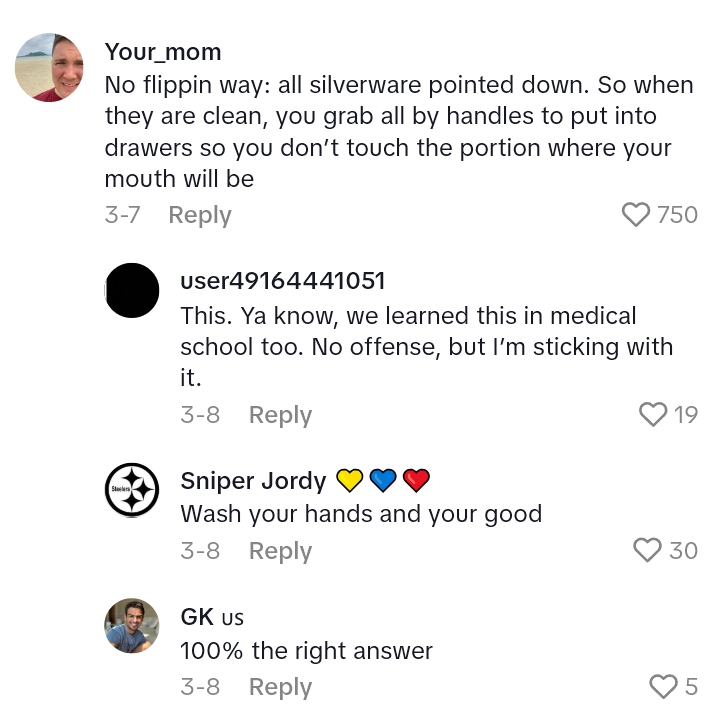Like user49164441051's comment with the heart

(652, 414)
